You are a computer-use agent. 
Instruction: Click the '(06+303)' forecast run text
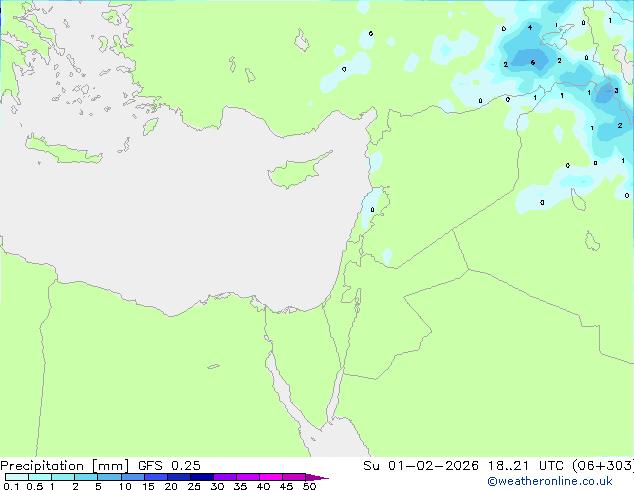click(603, 466)
